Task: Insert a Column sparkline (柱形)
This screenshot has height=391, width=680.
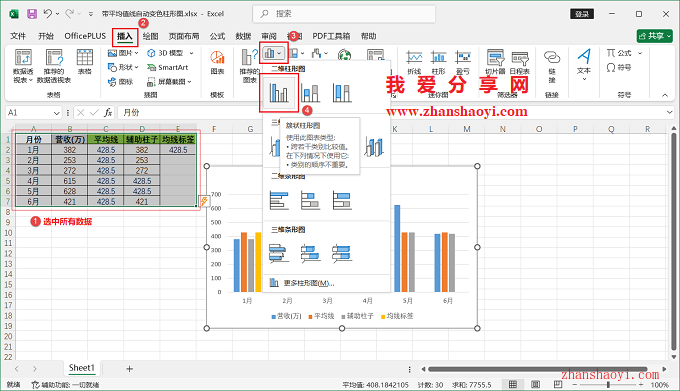Action: coord(438,62)
